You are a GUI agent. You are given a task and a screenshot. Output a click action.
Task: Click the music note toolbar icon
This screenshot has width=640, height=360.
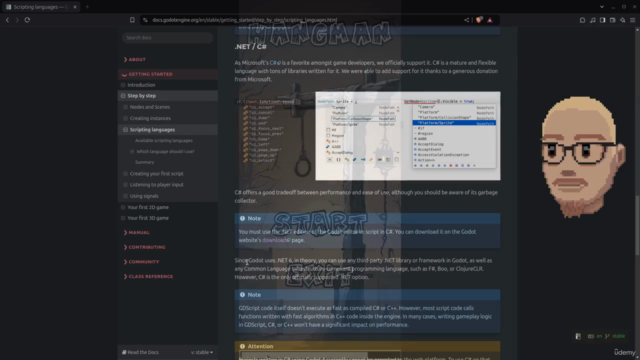click(593, 20)
